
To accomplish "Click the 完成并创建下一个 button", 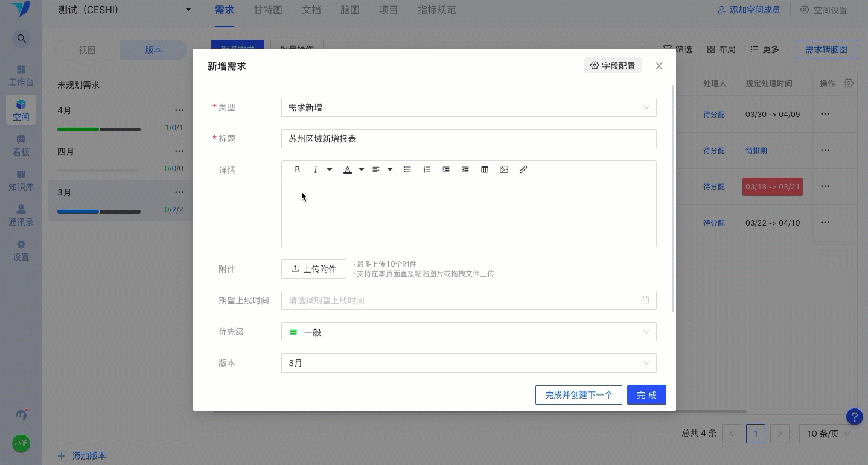I will coord(578,395).
